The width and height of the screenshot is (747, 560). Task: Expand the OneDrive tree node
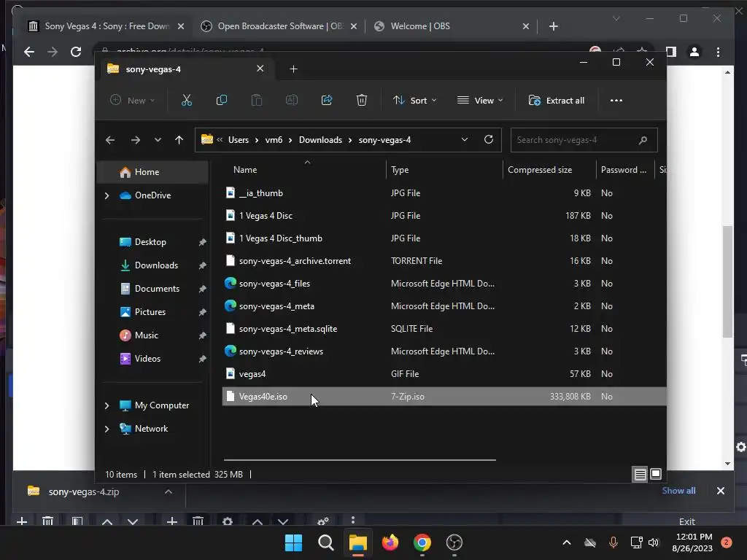click(x=107, y=195)
